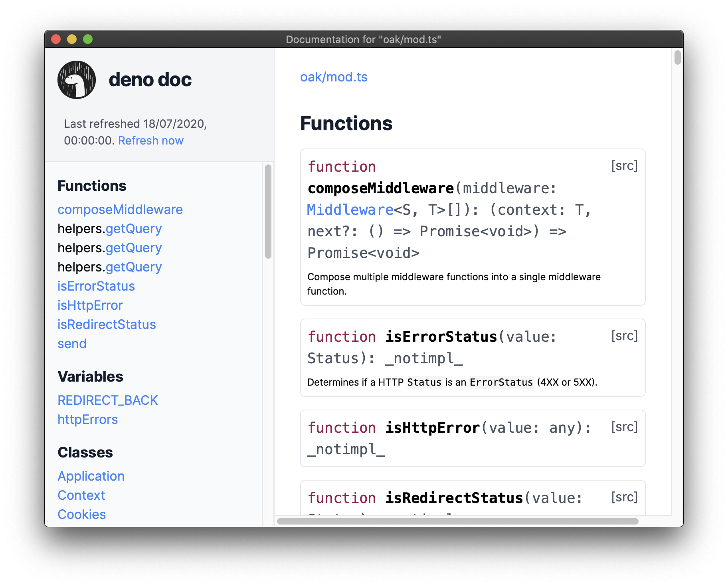Click the sidebar Variables heading

click(x=90, y=376)
